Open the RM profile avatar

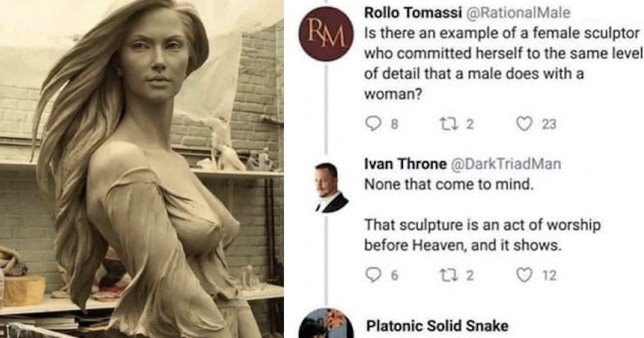(326, 33)
